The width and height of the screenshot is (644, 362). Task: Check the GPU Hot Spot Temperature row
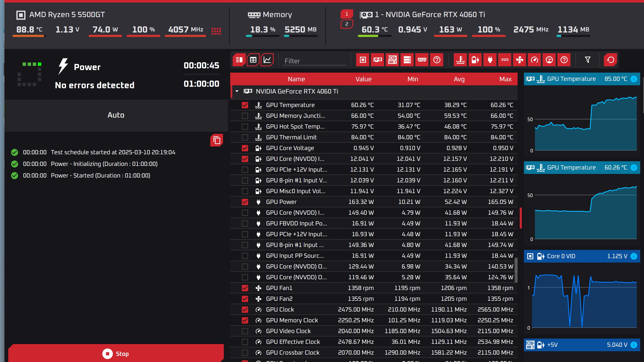pos(245,127)
